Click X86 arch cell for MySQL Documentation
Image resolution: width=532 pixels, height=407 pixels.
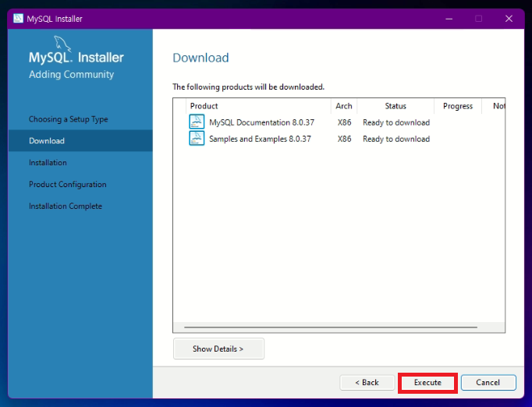344,122
